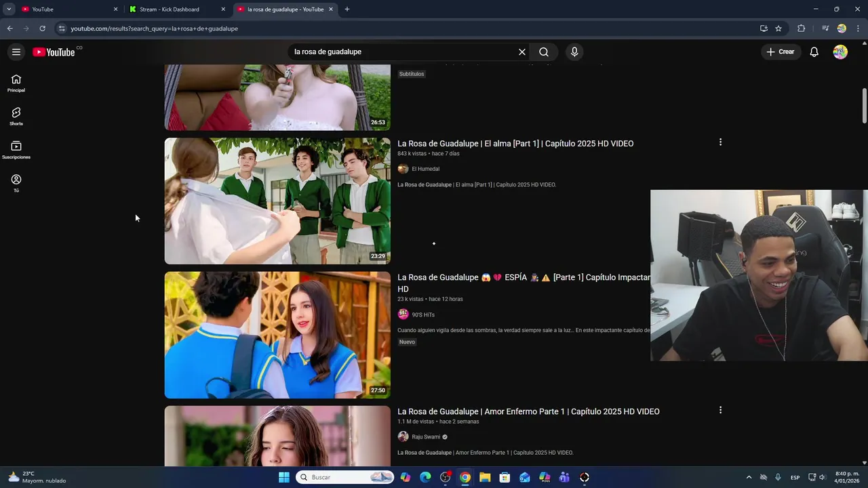The width and height of the screenshot is (868, 488).
Task: Go to YouTube home via the logo
Action: tap(54, 52)
